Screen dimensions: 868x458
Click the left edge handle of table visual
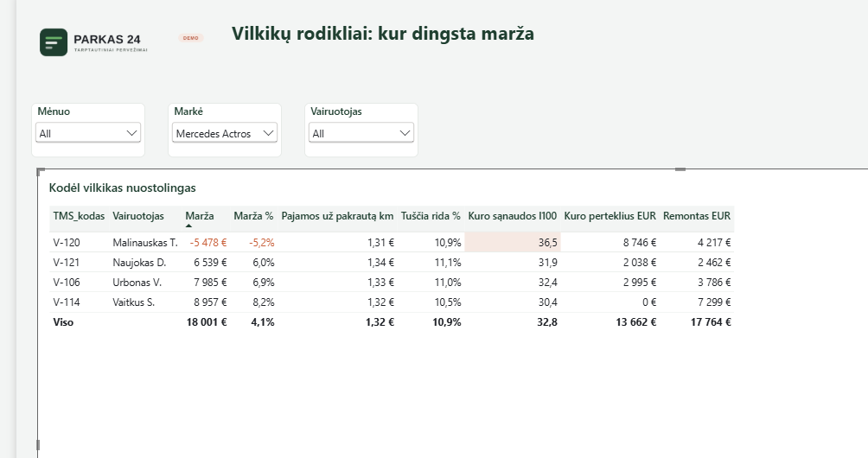click(x=38, y=444)
